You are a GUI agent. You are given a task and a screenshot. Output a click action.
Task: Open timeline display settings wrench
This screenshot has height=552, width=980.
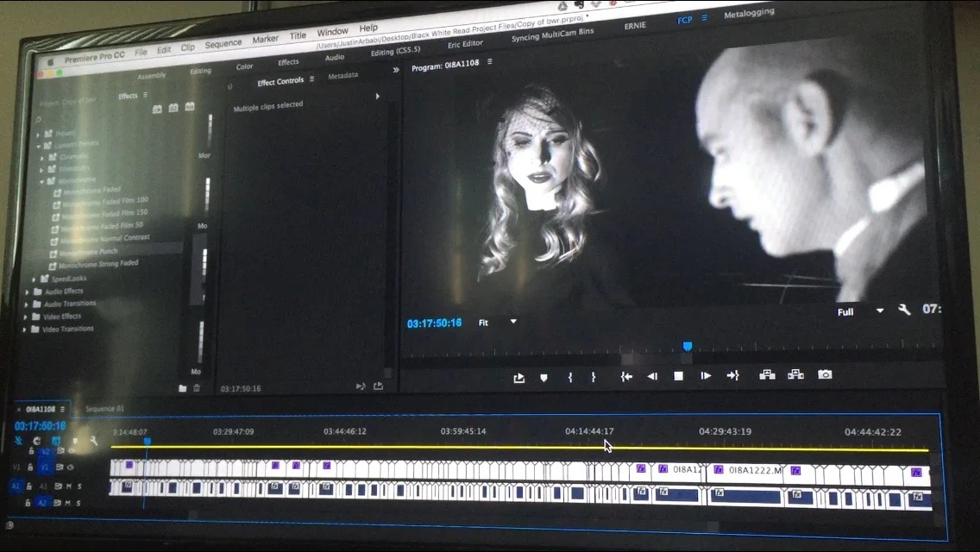pos(93,441)
